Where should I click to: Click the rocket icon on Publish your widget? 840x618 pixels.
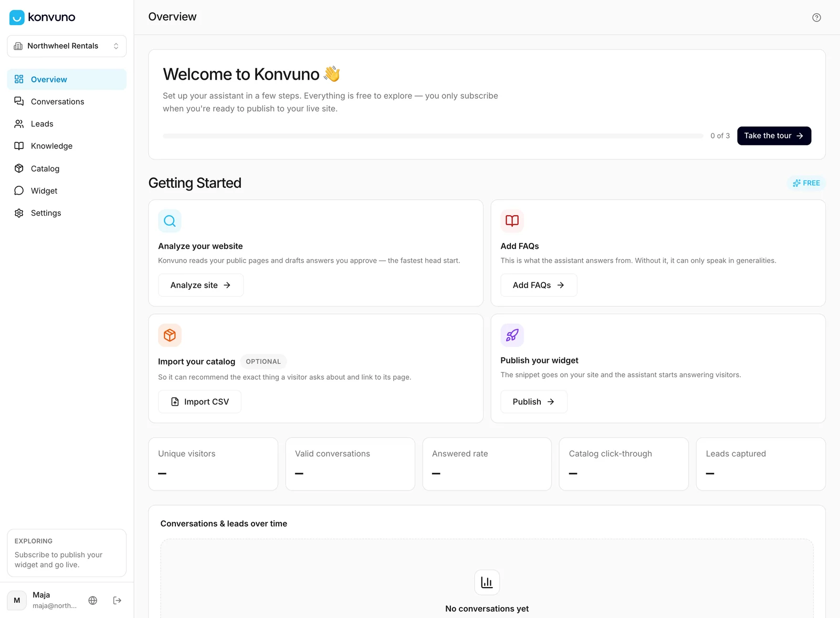pyautogui.click(x=512, y=335)
